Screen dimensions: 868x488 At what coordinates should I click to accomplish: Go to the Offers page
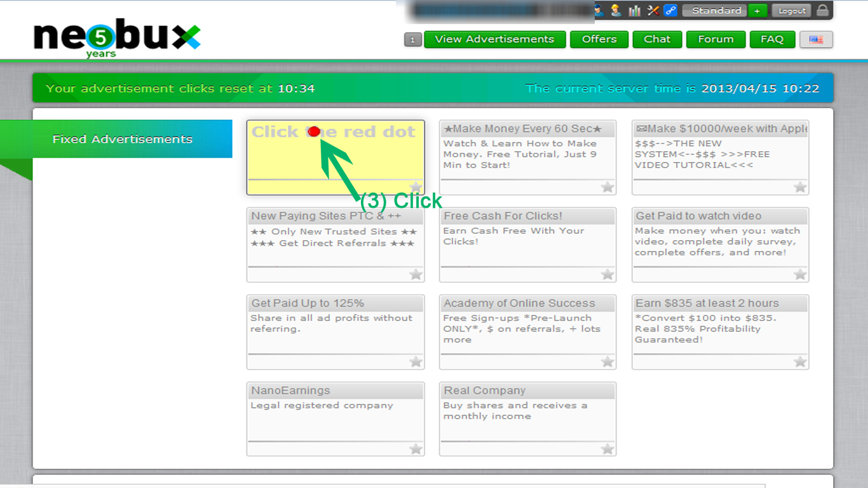click(599, 39)
